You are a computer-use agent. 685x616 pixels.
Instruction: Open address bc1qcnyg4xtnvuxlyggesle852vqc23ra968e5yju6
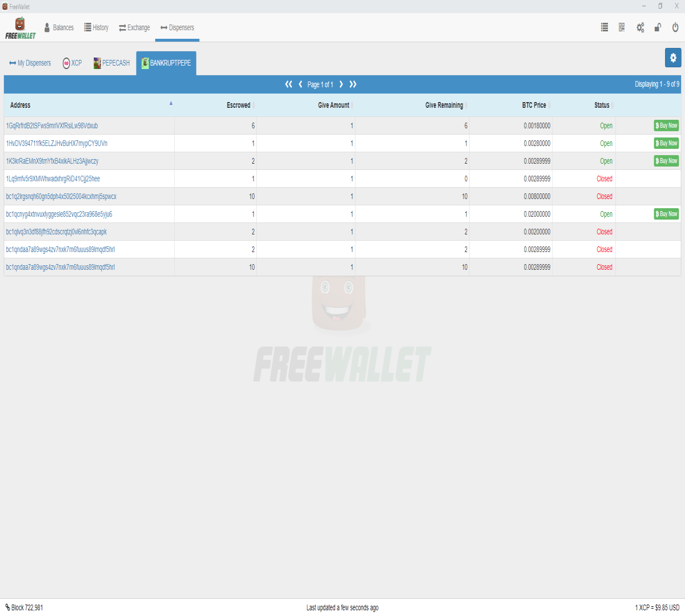point(59,214)
